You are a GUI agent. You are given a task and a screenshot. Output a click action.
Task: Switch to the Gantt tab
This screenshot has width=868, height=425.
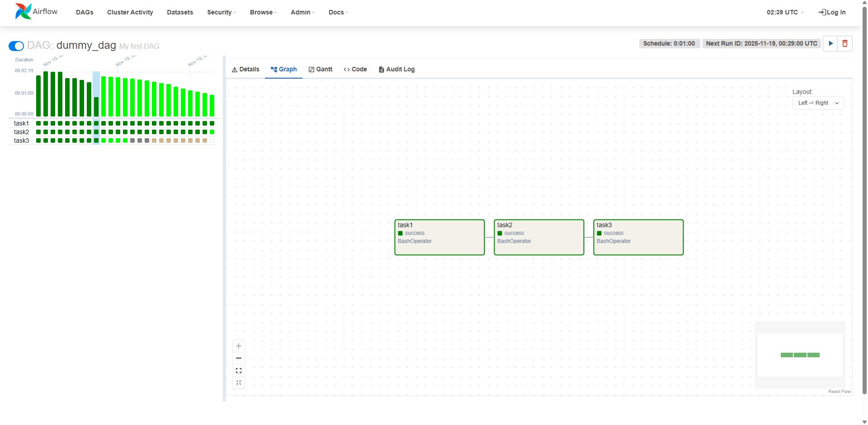pos(320,69)
